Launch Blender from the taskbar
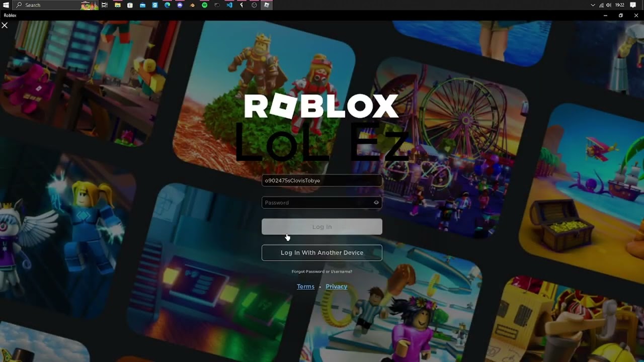Screen dimensions: 644x362 click(192, 5)
